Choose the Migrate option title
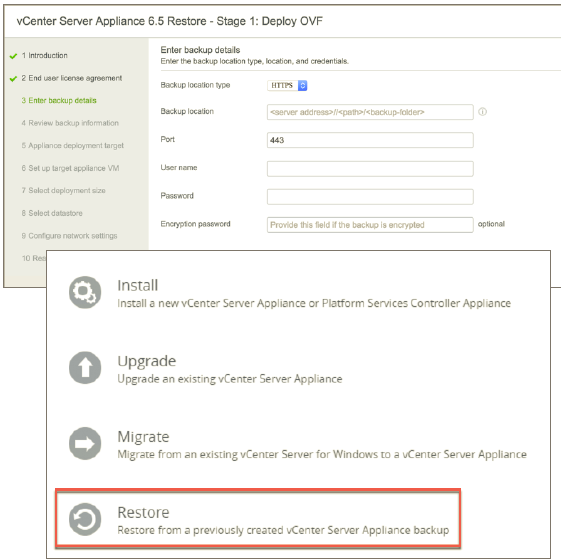This screenshot has height=559, width=561. pos(143,437)
